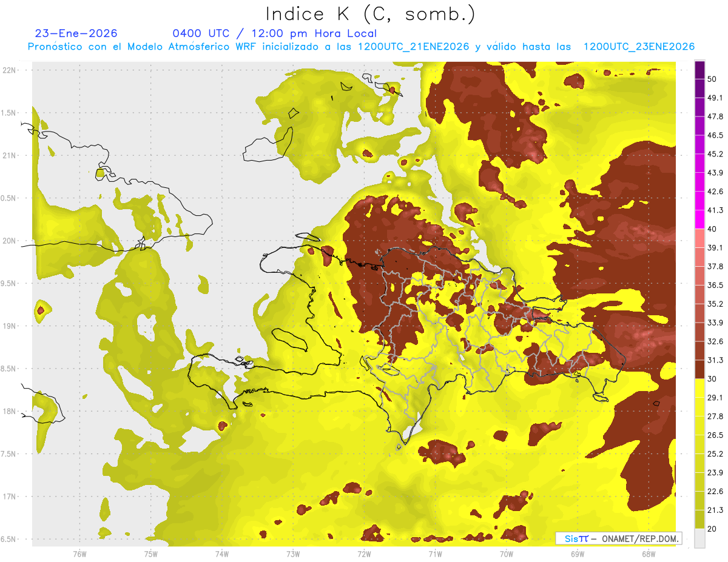Viewport: 728px width, 562px height.
Task: Click the "22N" latitude label
Action: (10, 70)
